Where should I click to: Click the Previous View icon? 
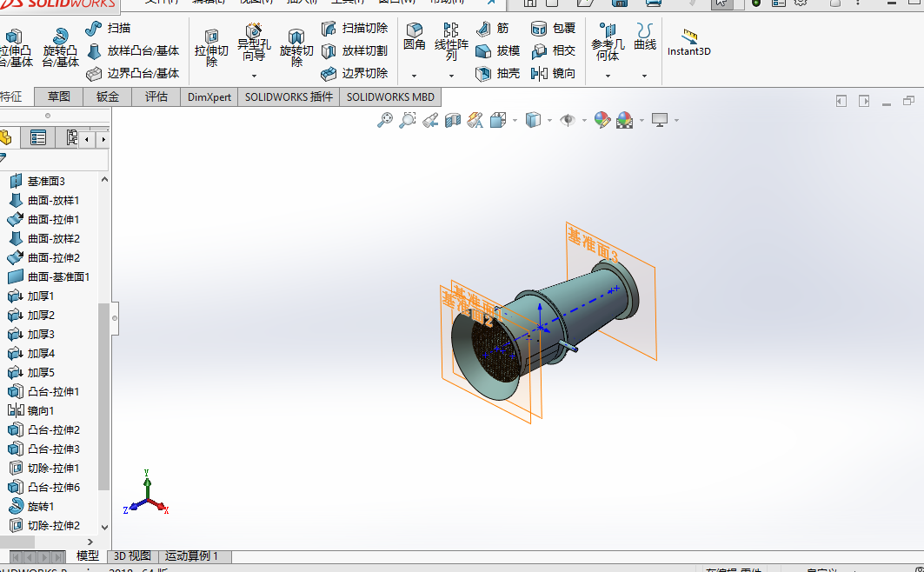[x=430, y=121]
